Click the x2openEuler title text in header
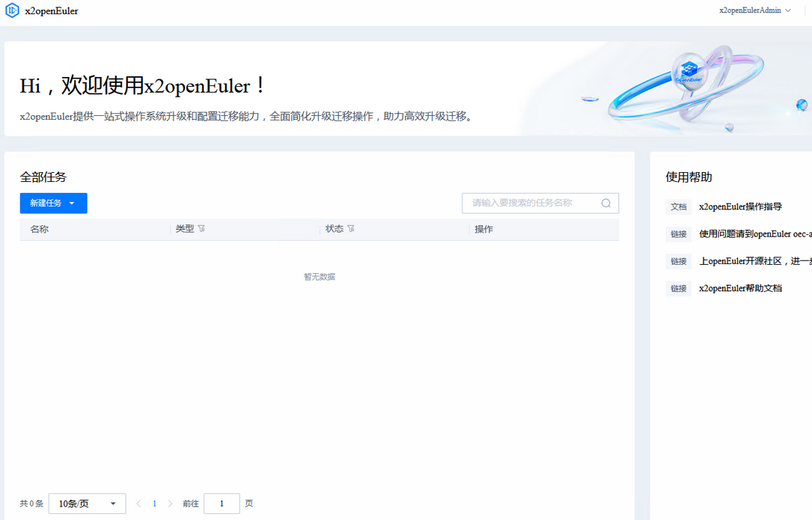812x520 pixels. point(52,11)
